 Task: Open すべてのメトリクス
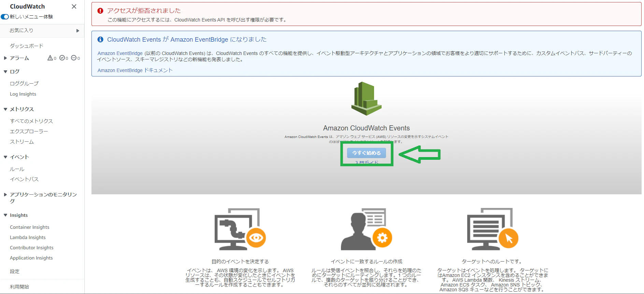click(31, 121)
